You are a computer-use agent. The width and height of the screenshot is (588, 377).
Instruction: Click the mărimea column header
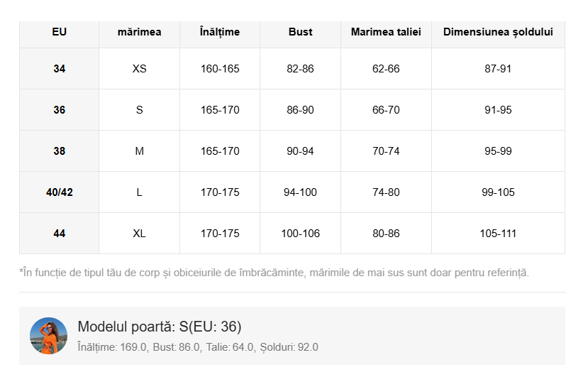139,32
